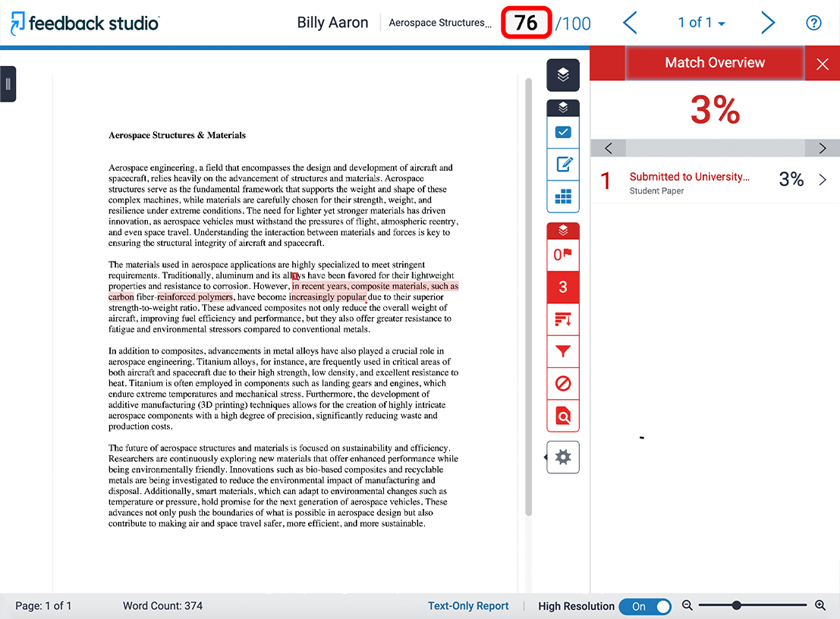840x619 pixels.
Task: Click the zoom out magnifier icon
Action: pyautogui.click(x=687, y=605)
